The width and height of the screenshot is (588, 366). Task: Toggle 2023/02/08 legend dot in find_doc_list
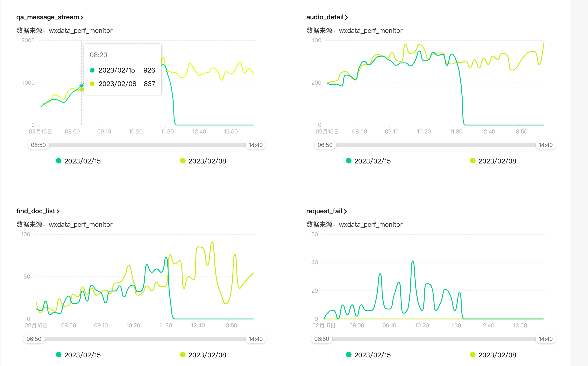pyautogui.click(x=183, y=355)
